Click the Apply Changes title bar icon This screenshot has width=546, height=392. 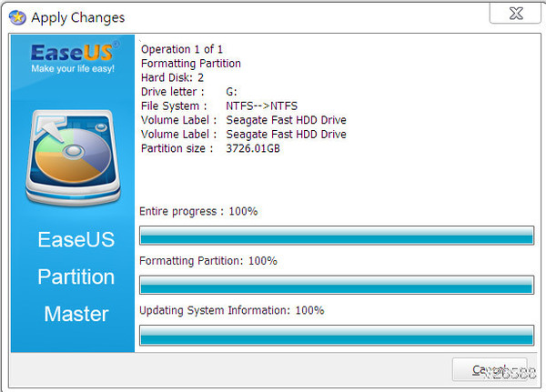coord(17,17)
